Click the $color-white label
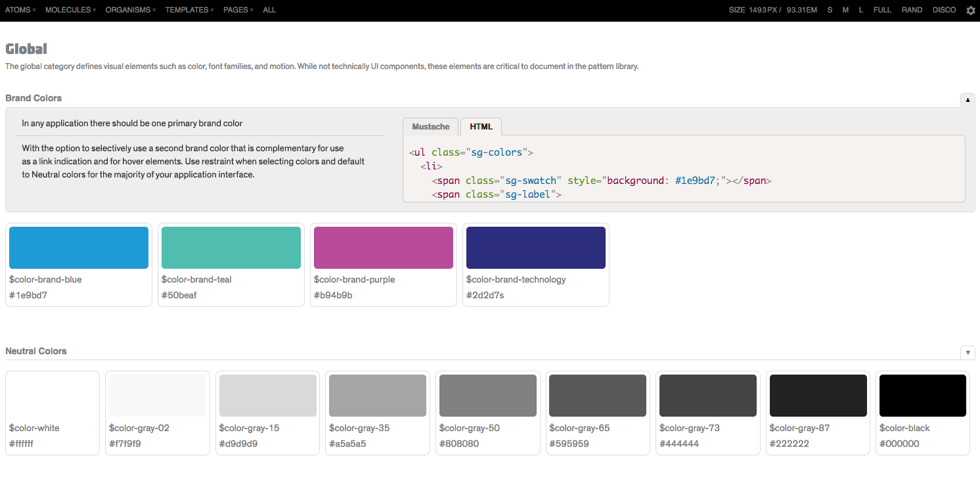Screen dimensions: 980x485 pos(34,428)
